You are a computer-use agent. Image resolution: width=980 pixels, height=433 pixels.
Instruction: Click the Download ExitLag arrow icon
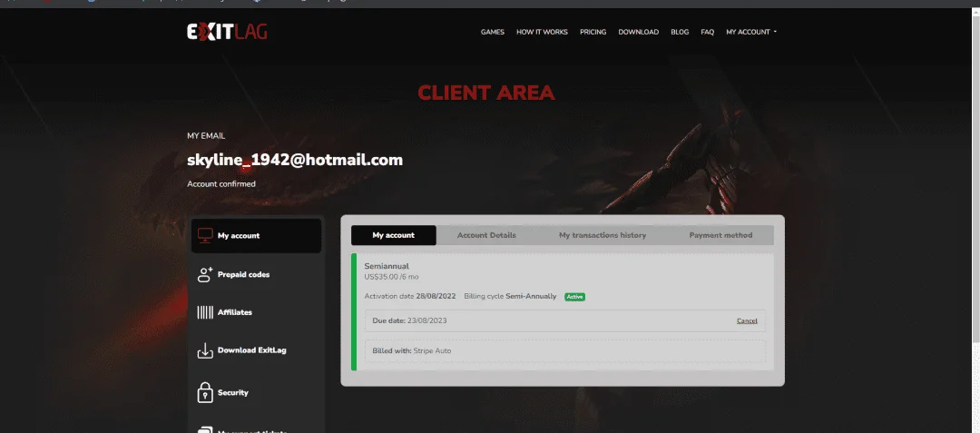click(205, 350)
